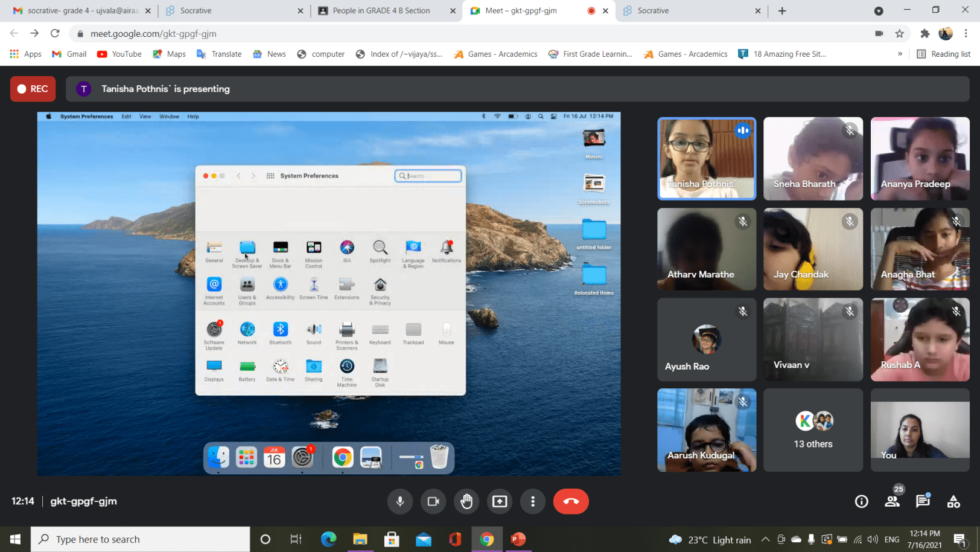
Task: Turn off the camera in Meet
Action: [x=433, y=501]
